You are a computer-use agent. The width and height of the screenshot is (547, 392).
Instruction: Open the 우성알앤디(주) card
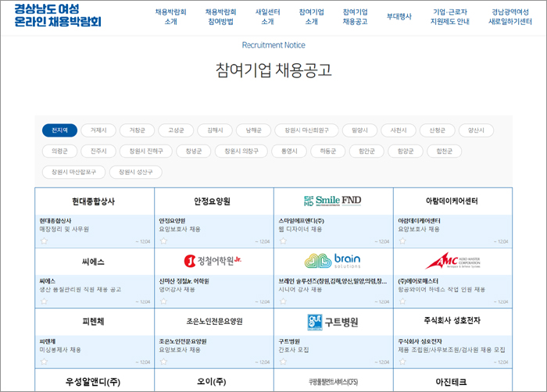pyautogui.click(x=93, y=382)
